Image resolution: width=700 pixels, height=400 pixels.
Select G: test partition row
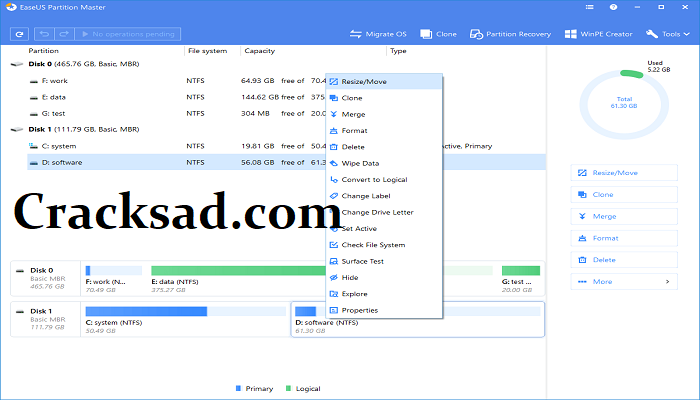point(286,113)
